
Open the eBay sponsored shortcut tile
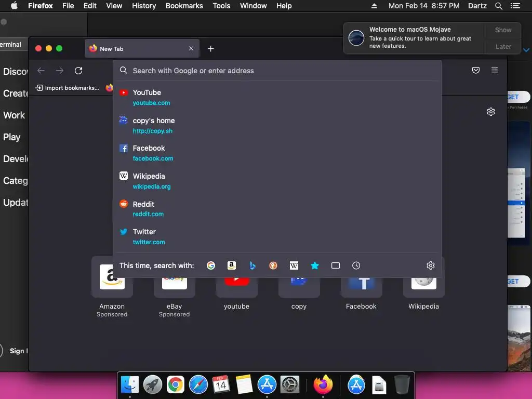click(x=175, y=287)
